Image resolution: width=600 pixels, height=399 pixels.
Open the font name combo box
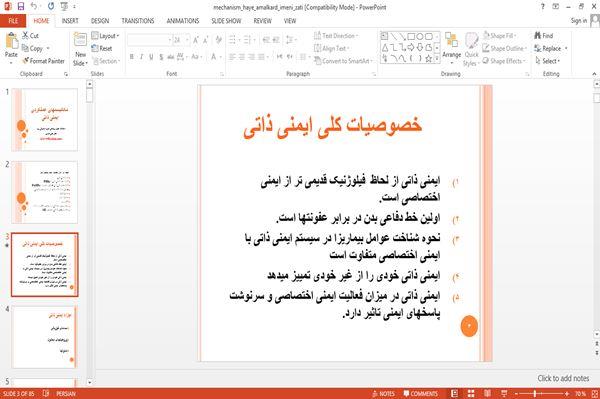click(150, 40)
